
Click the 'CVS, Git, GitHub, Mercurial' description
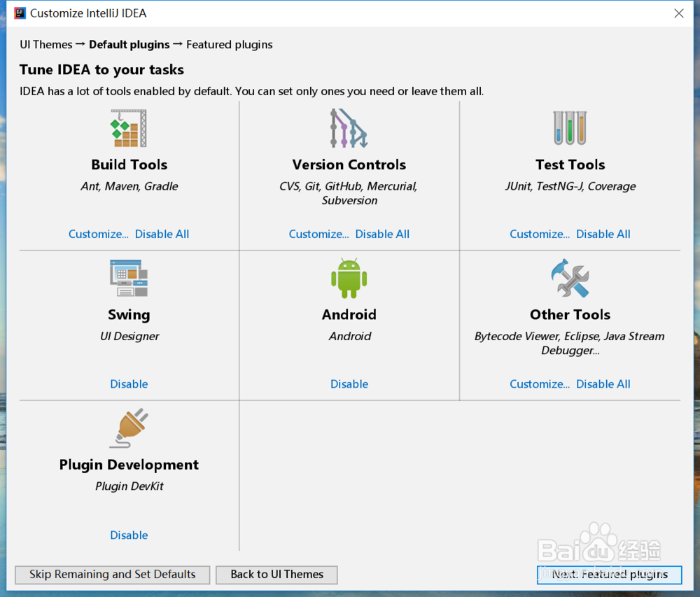pos(349,193)
